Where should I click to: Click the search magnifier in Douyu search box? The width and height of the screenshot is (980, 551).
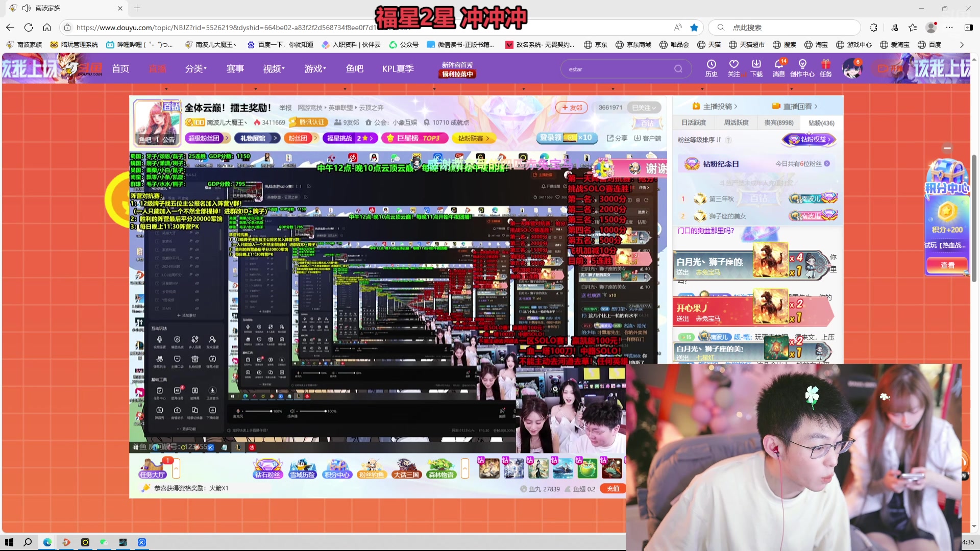pos(678,69)
